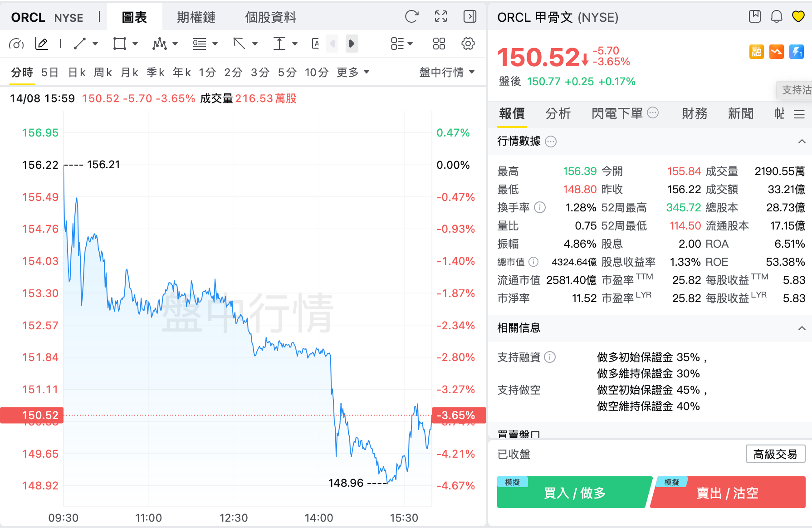Open the 財務 tab
Image resolution: width=812 pixels, height=528 pixels.
695,113
